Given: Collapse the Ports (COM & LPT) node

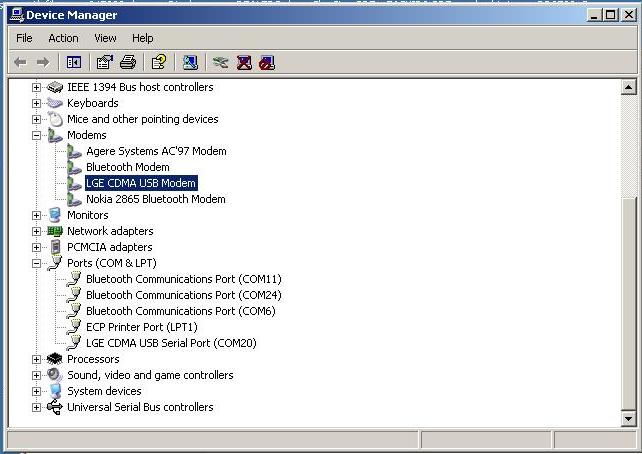Looking at the screenshot, I should click(37, 263).
